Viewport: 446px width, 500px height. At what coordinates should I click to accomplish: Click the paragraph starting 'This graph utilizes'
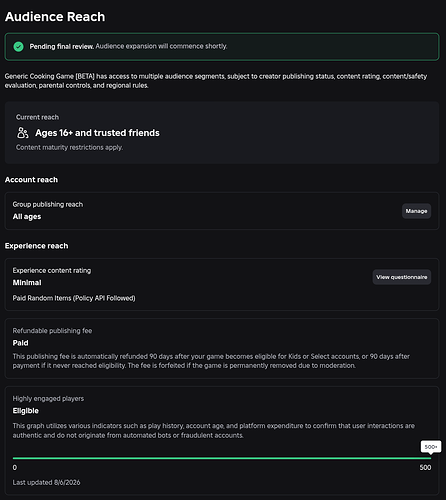214,431
